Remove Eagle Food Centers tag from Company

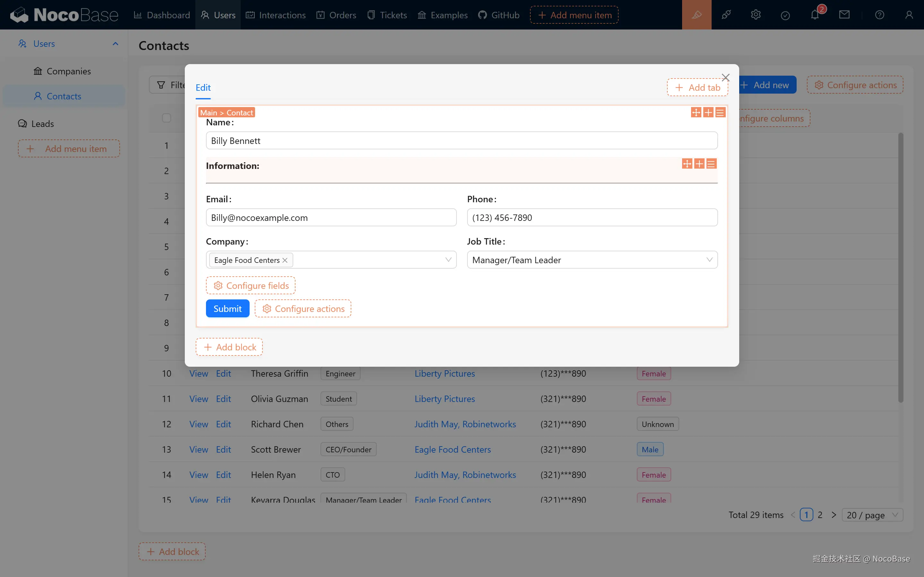click(x=285, y=260)
